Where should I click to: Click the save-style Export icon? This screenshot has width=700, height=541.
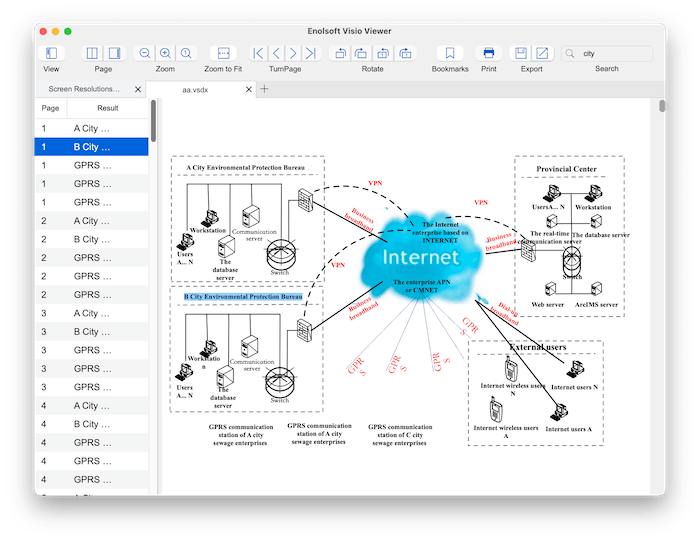(521, 53)
